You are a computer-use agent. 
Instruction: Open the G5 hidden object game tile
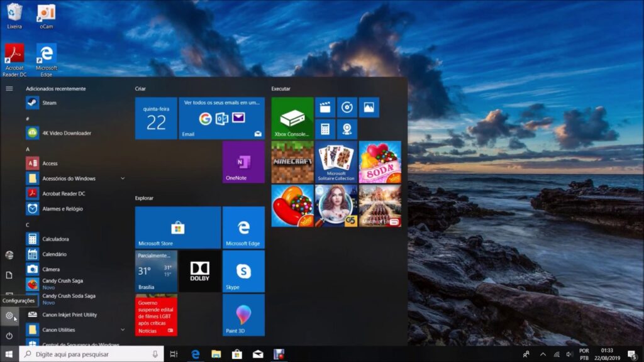point(336,206)
